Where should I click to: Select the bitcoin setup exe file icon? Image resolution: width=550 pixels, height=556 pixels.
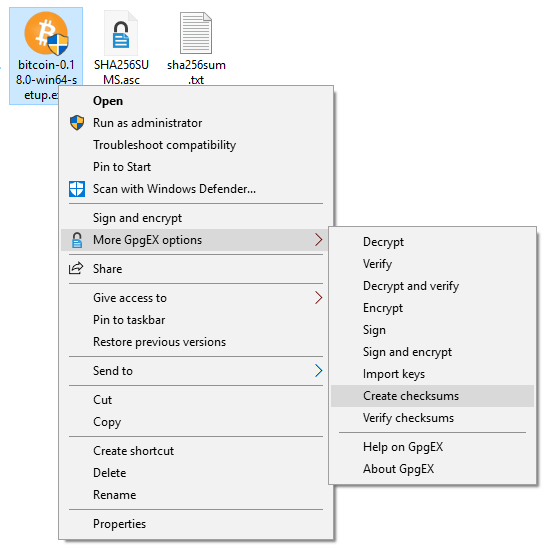tap(46, 33)
